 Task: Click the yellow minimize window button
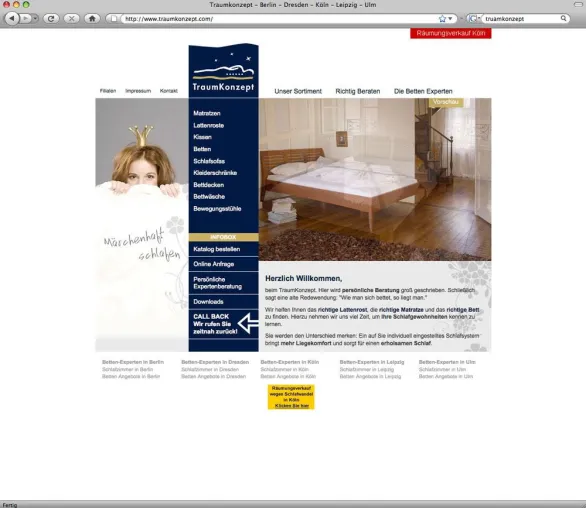coord(16,4)
